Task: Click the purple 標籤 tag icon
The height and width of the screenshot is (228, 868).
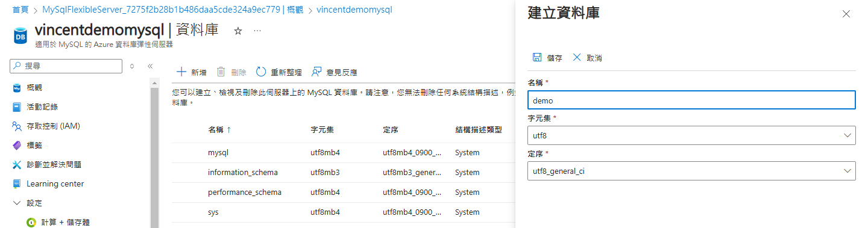Action: [17, 146]
